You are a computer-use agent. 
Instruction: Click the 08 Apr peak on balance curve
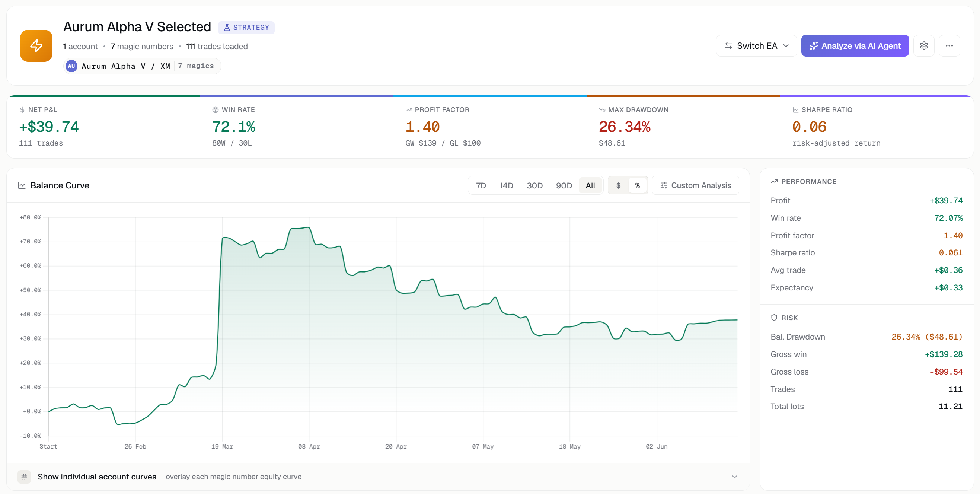pyautogui.click(x=309, y=227)
